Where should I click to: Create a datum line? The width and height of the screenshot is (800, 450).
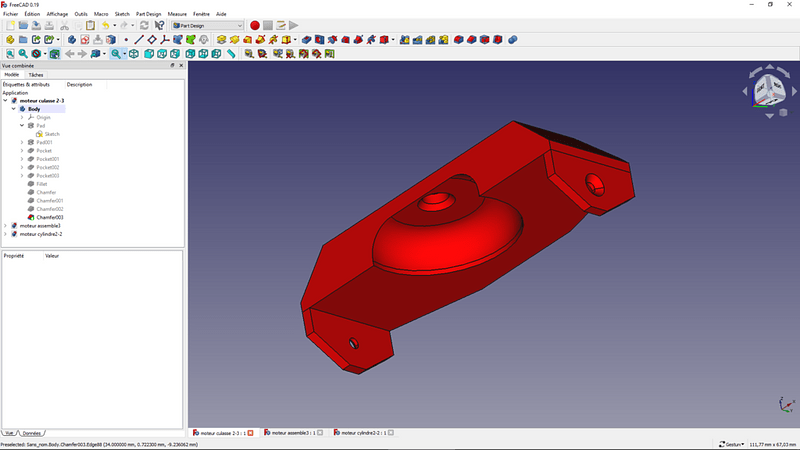click(139, 39)
